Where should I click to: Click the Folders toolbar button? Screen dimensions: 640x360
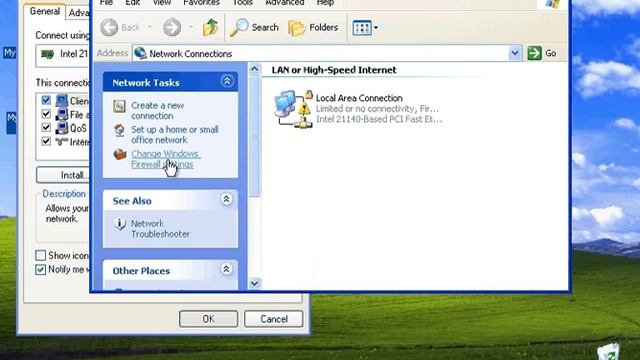click(313, 27)
